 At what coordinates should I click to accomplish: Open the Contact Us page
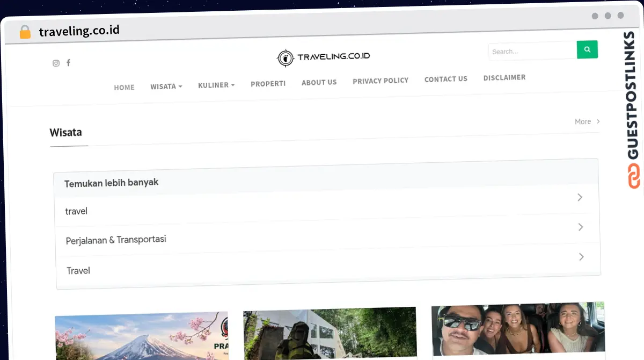446,79
